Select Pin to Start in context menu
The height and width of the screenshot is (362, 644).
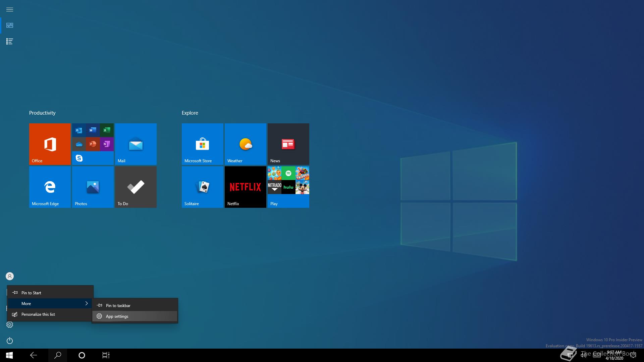click(50, 293)
